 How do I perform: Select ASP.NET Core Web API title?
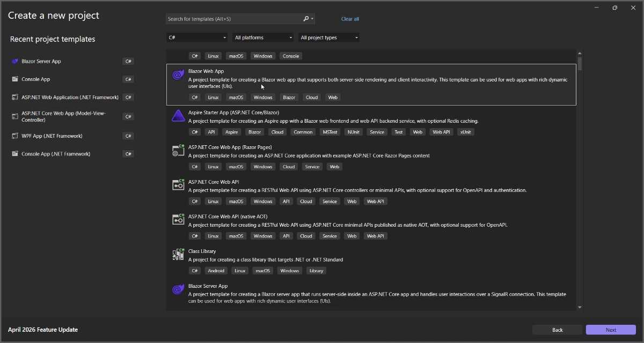(214, 182)
